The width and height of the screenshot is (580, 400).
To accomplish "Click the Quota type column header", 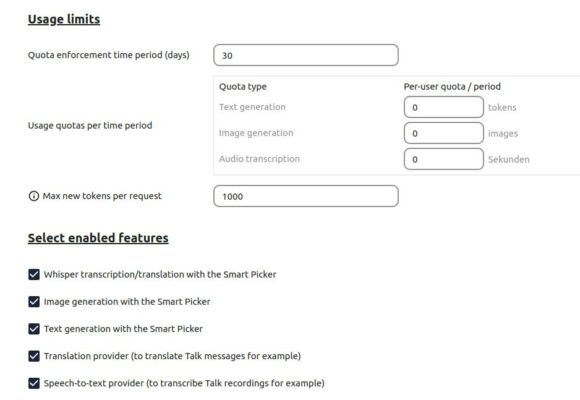I will [x=243, y=87].
